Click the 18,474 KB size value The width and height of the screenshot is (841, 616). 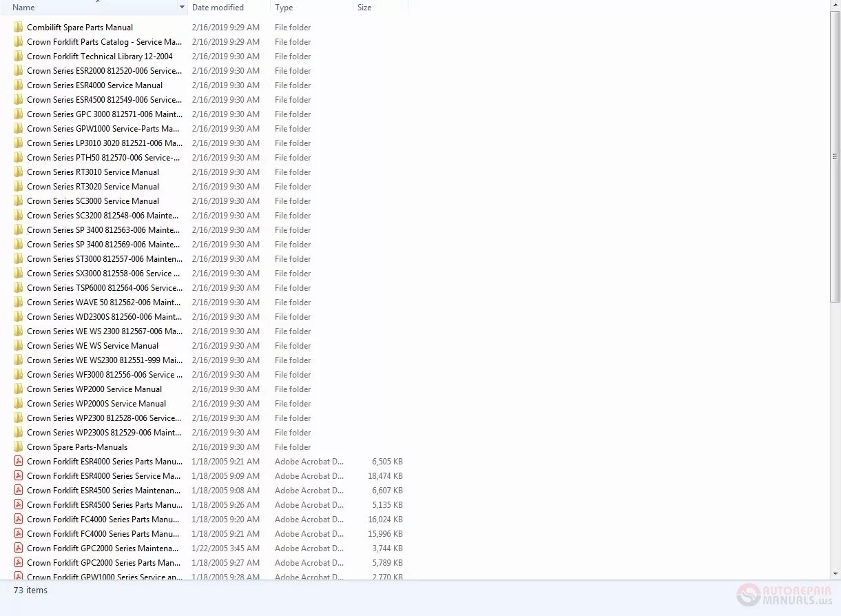coord(385,476)
